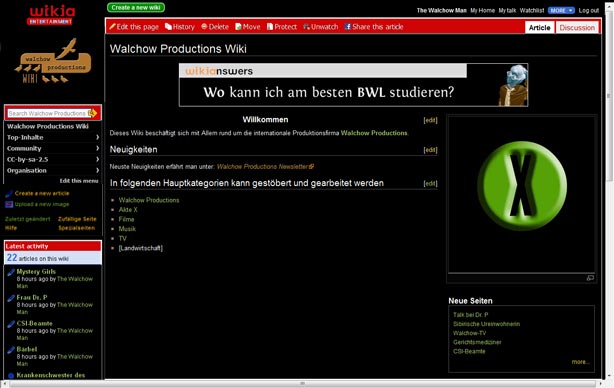Screen dimensions: 614x388
Task: Click more... in Neue Seiten box
Action: click(x=580, y=362)
